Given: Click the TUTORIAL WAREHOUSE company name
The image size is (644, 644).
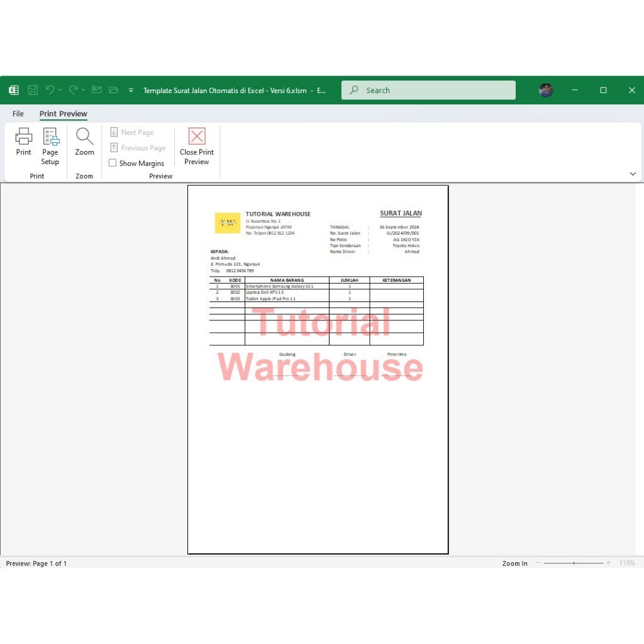Looking at the screenshot, I should [278, 214].
